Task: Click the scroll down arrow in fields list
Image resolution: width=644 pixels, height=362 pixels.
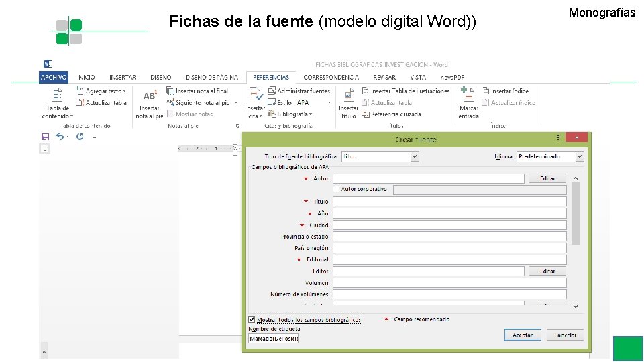Action: (576, 306)
